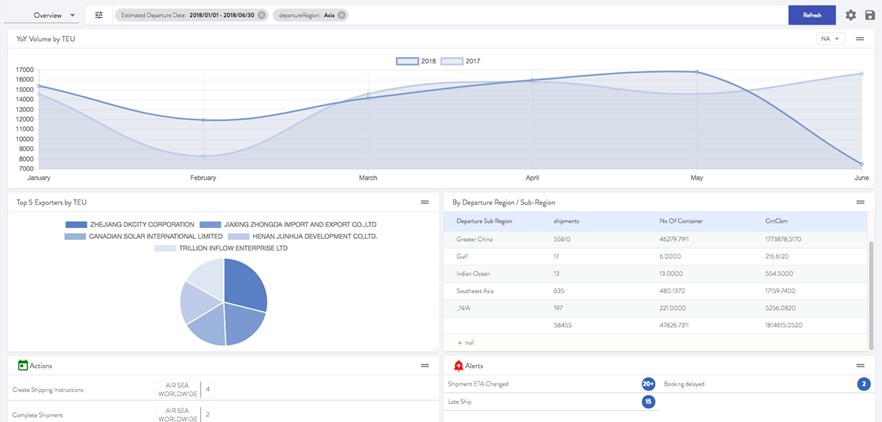Open the NA region dropdown
The width and height of the screenshot is (882, 422).
830,39
